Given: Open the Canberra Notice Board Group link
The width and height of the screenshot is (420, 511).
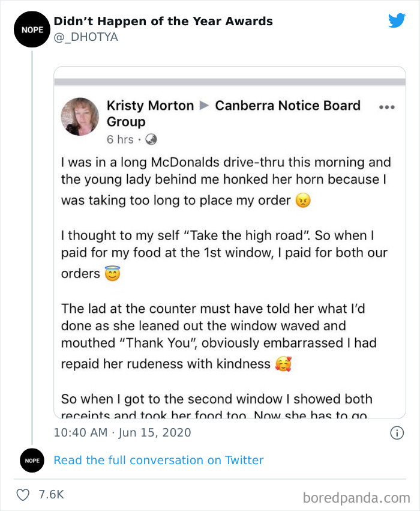Looking at the screenshot, I should pos(287,106).
